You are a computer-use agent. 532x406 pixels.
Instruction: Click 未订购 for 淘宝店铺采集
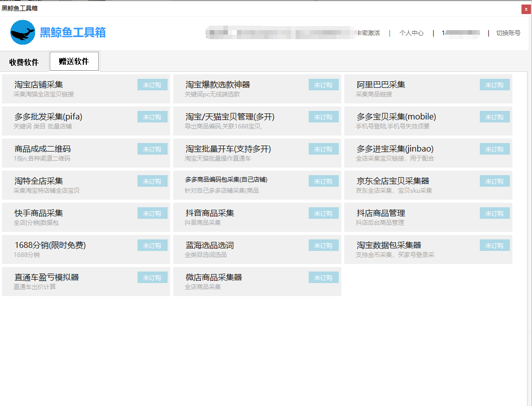coord(153,85)
